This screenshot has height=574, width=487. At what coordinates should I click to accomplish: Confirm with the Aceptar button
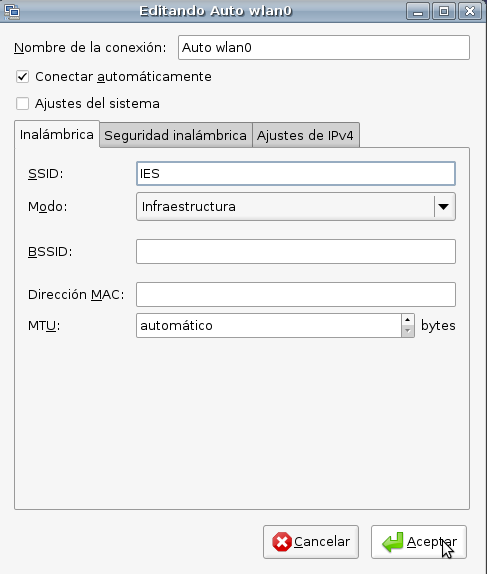tap(419, 542)
